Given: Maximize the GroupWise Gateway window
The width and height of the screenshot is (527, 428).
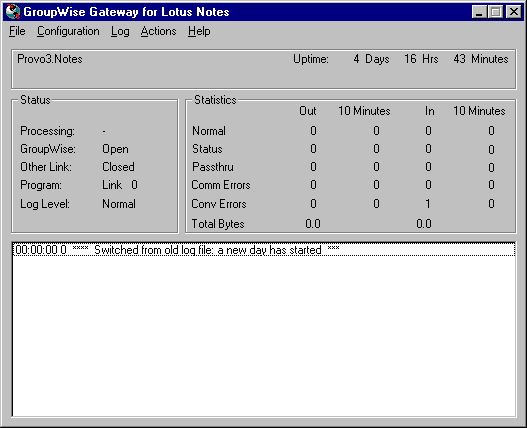Looking at the screenshot, I should [x=496, y=12].
